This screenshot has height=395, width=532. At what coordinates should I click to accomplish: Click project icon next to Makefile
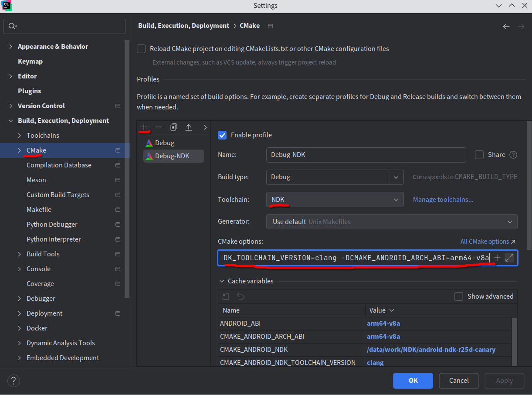click(118, 210)
